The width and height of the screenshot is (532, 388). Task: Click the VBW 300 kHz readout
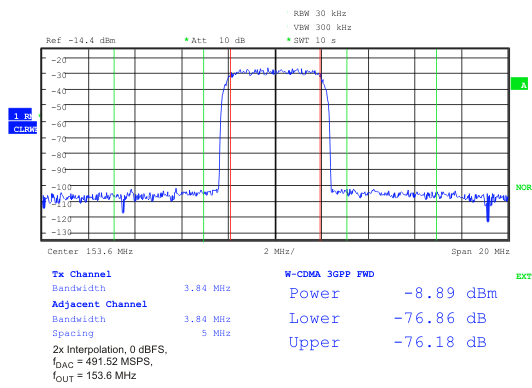(x=322, y=27)
